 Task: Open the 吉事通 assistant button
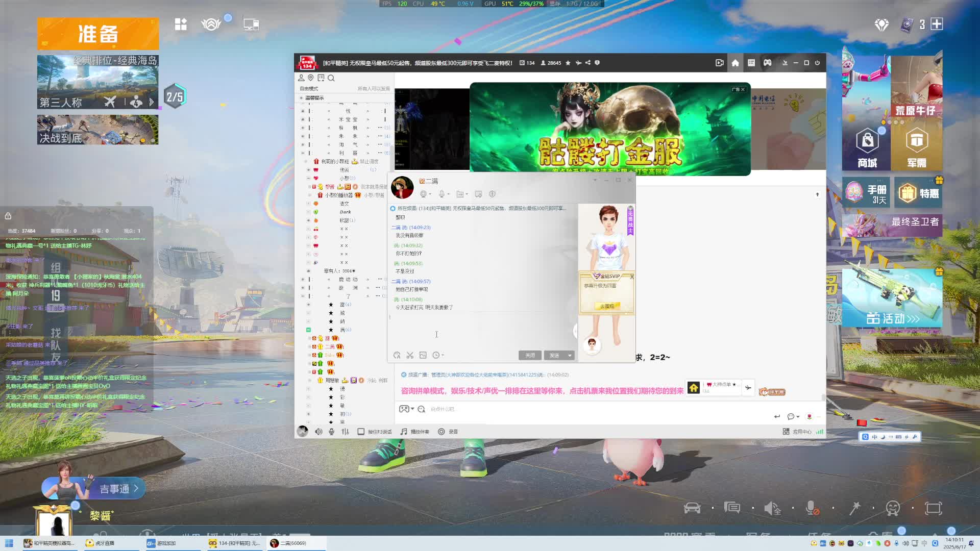(x=93, y=489)
